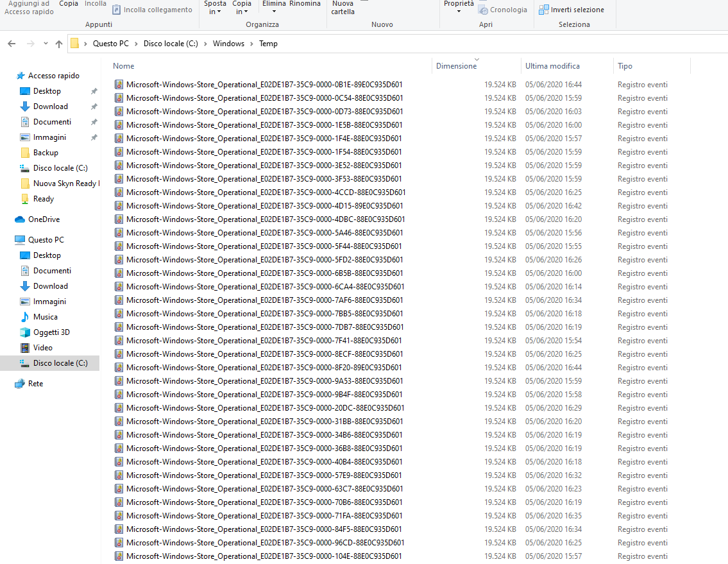Click Temp breadcrumb in address bar
The width and height of the screenshot is (728, 564).
[268, 44]
